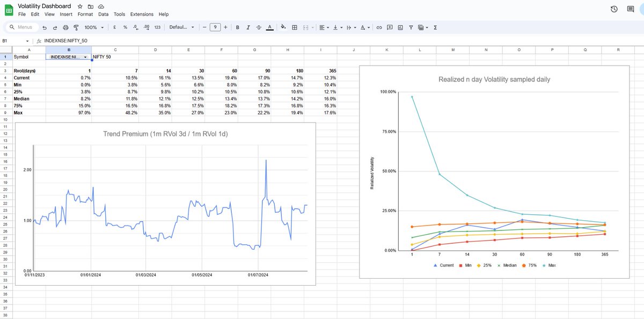Search the Menus box

21,27
